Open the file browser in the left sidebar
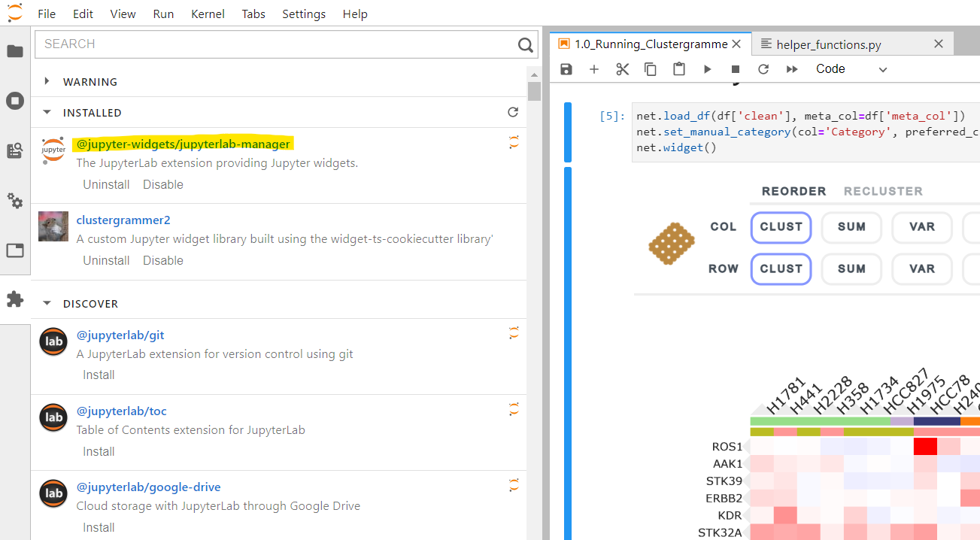 (15, 51)
